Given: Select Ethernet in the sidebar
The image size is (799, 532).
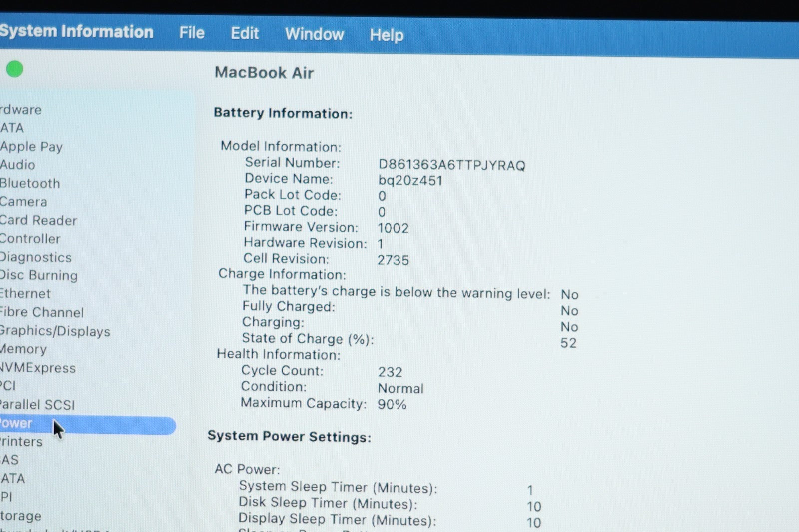Looking at the screenshot, I should click(x=25, y=294).
